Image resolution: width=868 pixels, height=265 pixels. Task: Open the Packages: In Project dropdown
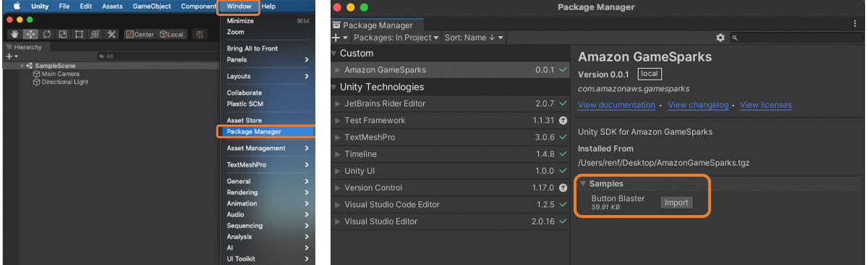tap(396, 37)
